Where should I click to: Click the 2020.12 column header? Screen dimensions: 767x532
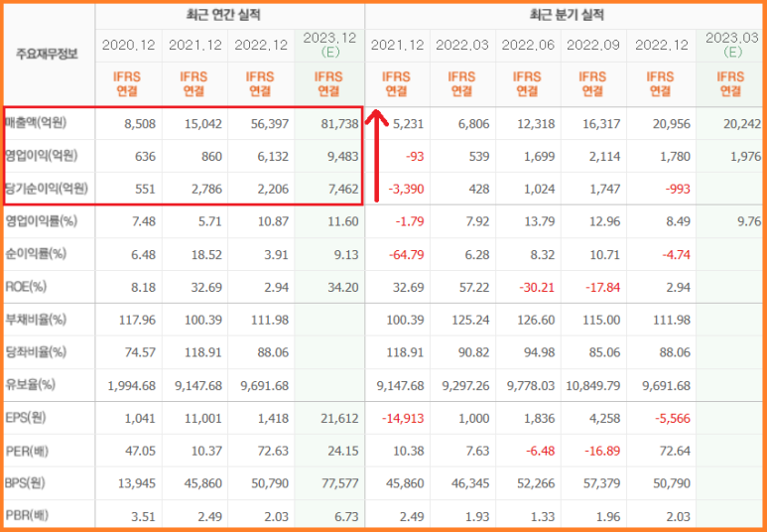coord(129,46)
